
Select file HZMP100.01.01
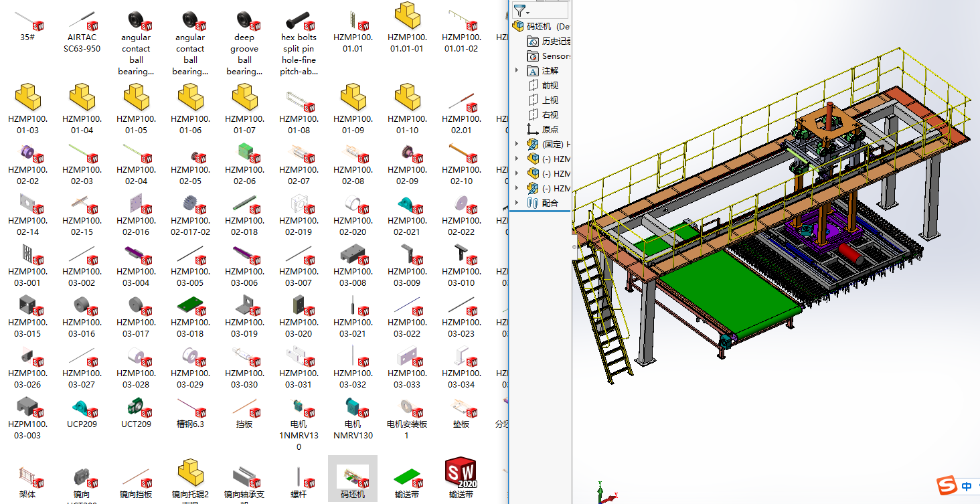click(x=353, y=30)
